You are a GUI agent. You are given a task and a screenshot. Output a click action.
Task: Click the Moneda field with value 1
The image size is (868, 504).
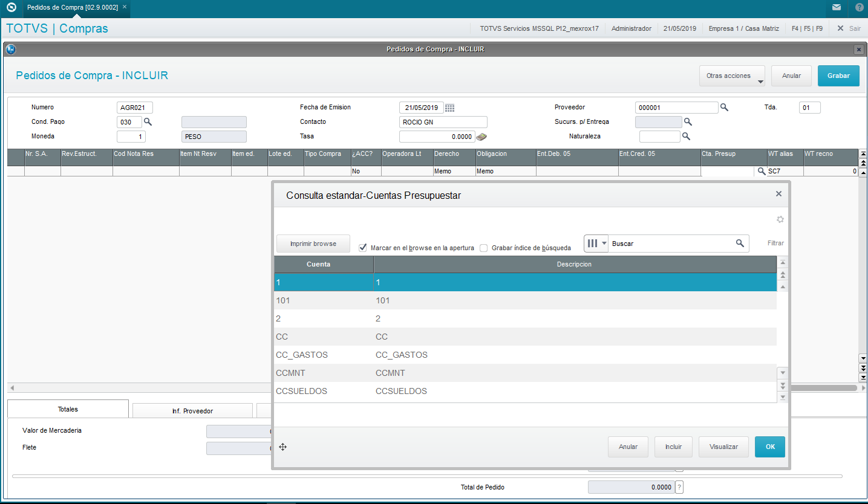click(131, 137)
